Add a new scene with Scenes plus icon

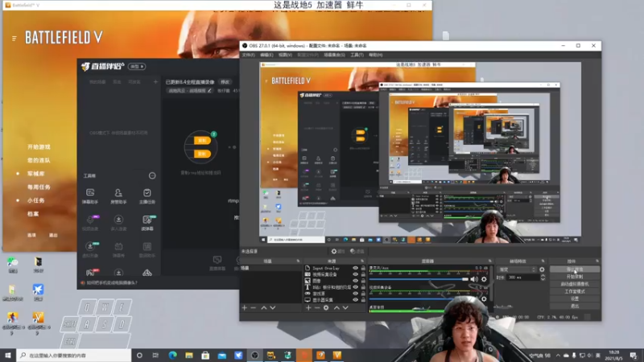(x=245, y=307)
